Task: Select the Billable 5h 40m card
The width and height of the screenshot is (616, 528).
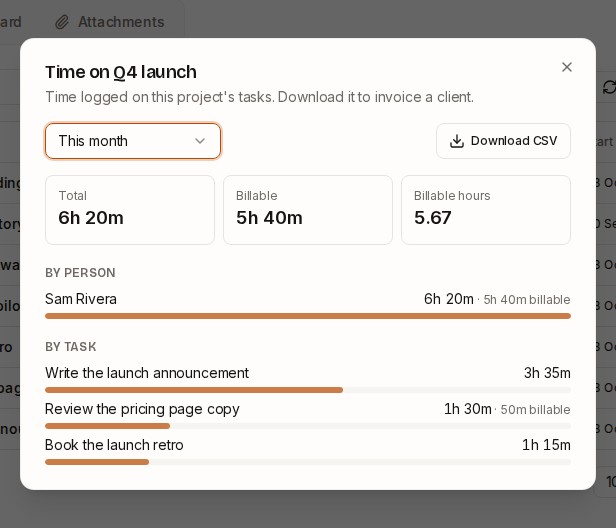Action: pyautogui.click(x=308, y=210)
